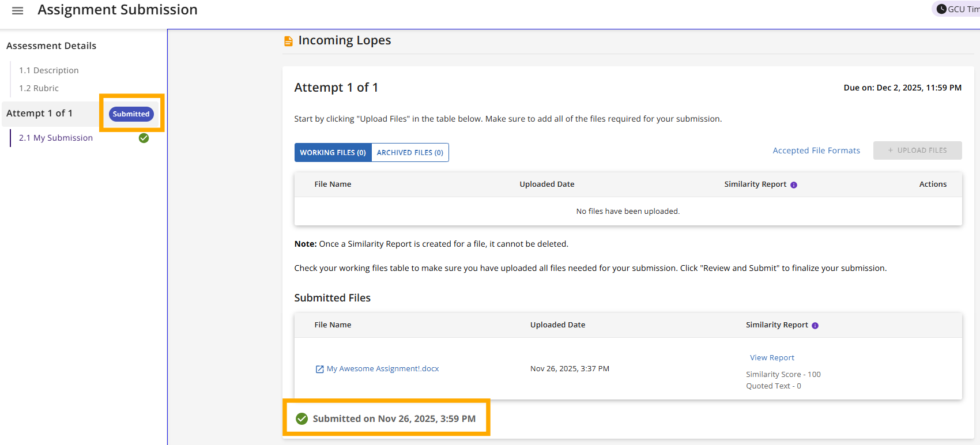980x445 pixels.
Task: Click the info icon in Submitted Files Similarity Report
Action: tap(815, 326)
